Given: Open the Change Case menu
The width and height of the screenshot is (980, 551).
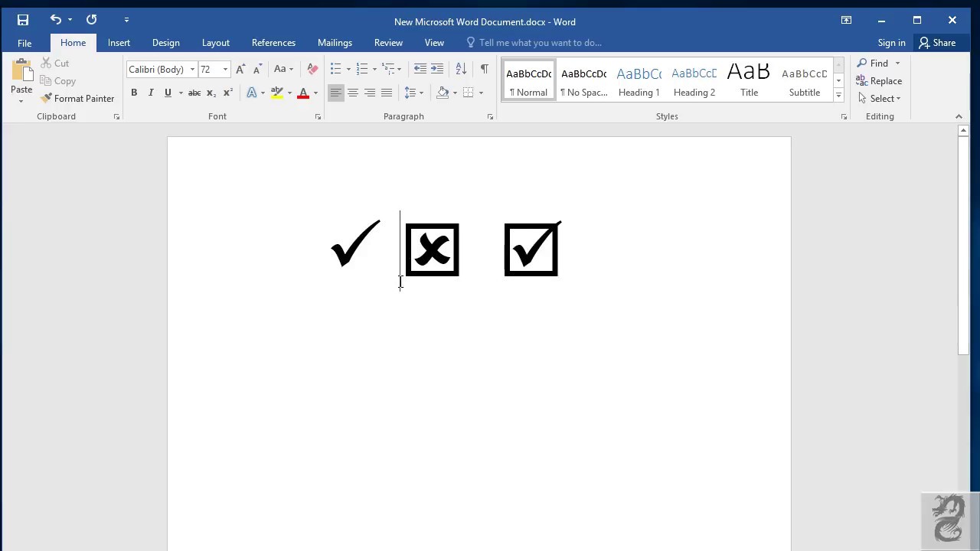Looking at the screenshot, I should [283, 69].
